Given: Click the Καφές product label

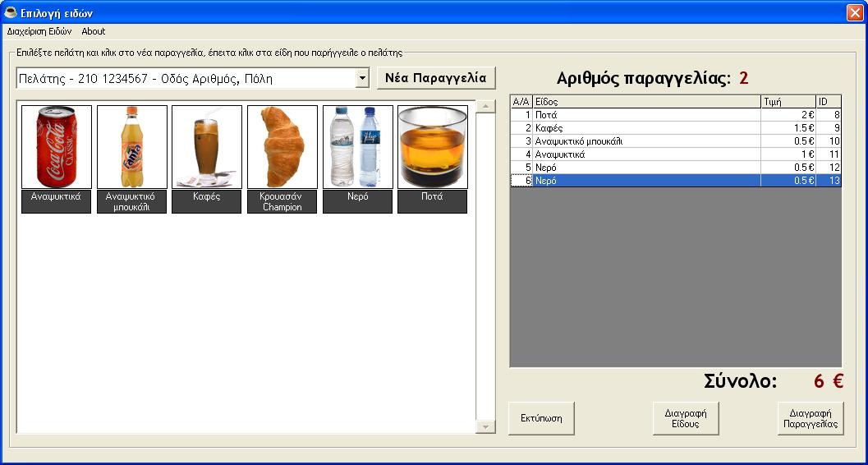Looking at the screenshot, I should [207, 201].
